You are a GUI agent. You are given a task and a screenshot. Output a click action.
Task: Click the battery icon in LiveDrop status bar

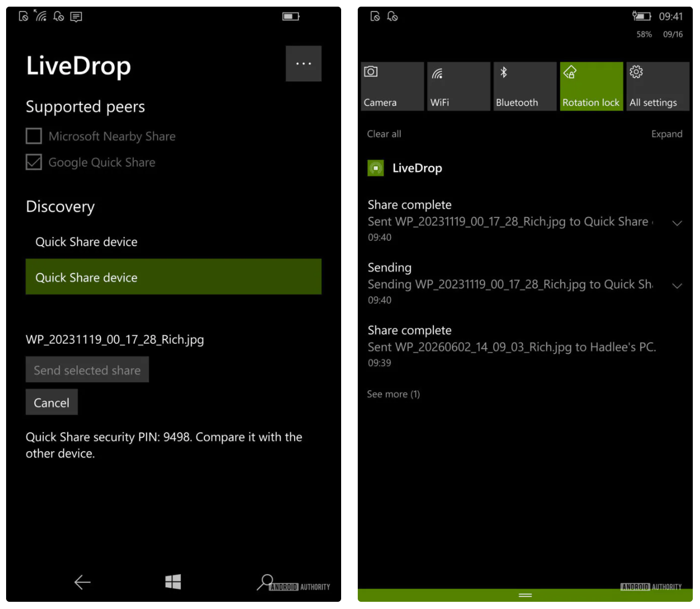coord(291,17)
